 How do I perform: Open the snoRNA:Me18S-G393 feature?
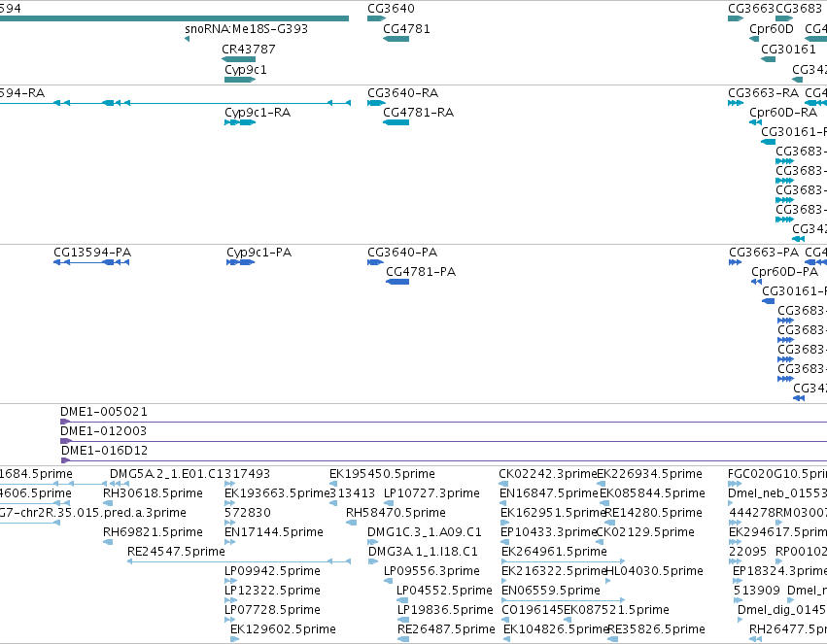pos(246,29)
